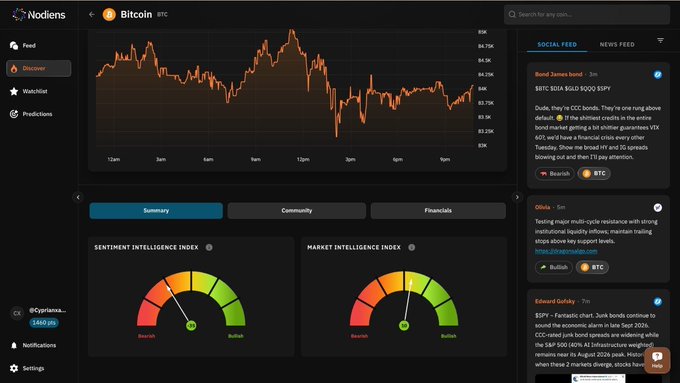
Task: Switch to the News Feed tab
Action: tap(617, 44)
